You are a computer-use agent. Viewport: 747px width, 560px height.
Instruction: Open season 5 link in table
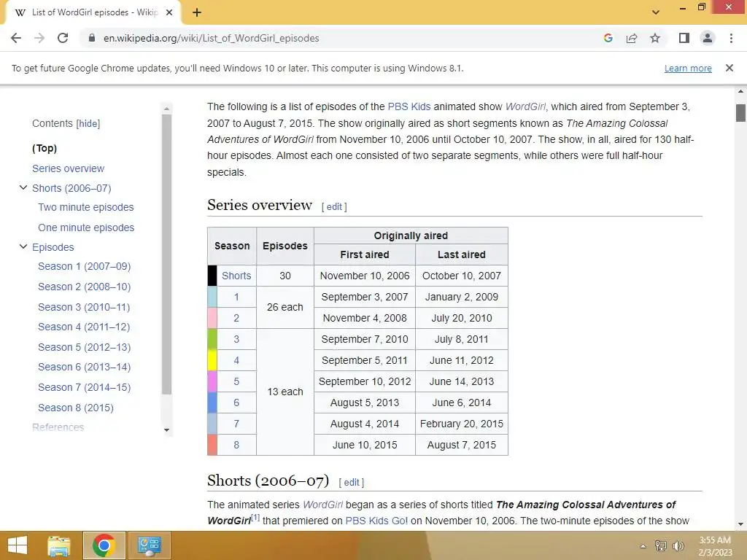click(x=236, y=381)
